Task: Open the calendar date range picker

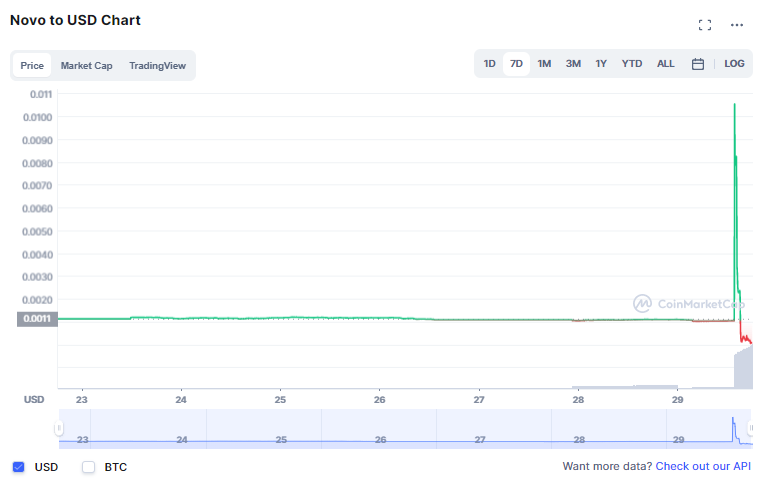Action: coord(698,64)
